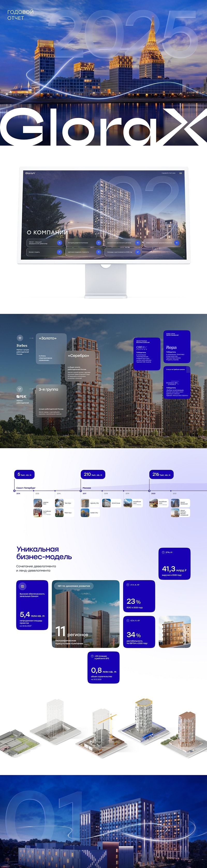Click the round icon beside '+2 п. п. г/г'
This screenshot has width=207, height=868.
tap(128, 620)
